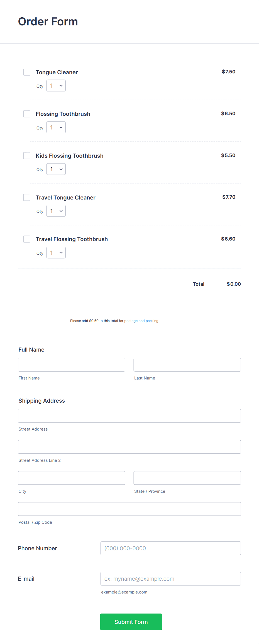Click the Street Address Line 2 field
Viewport: 259px width, 644px height.
(x=129, y=447)
